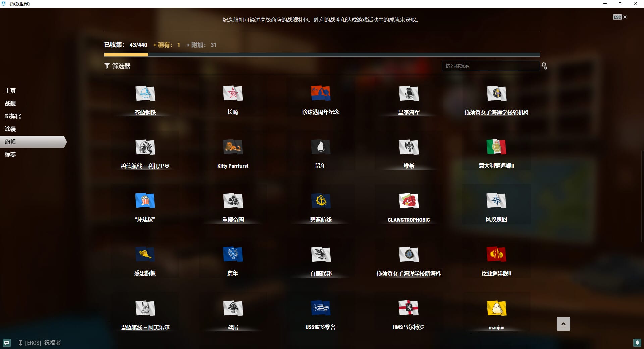The width and height of the screenshot is (644, 349).
Task: Open search settings gear icon
Action: tap(544, 66)
